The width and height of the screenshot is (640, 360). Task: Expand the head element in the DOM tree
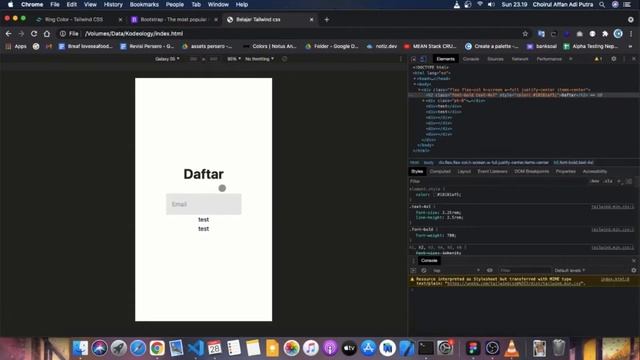point(415,78)
